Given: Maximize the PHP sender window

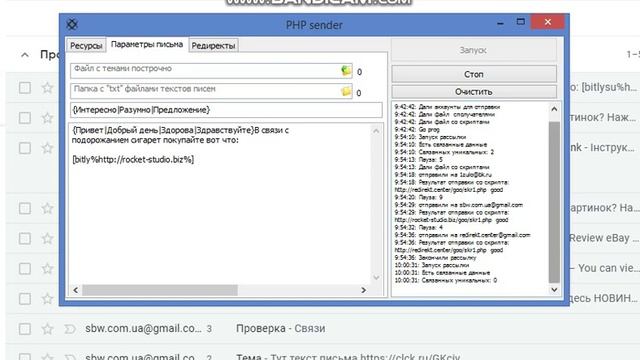Looking at the screenshot, I should pos(520,22).
